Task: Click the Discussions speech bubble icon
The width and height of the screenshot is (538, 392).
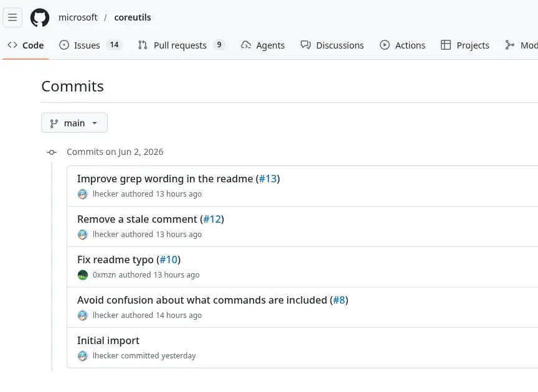Action: tap(305, 45)
